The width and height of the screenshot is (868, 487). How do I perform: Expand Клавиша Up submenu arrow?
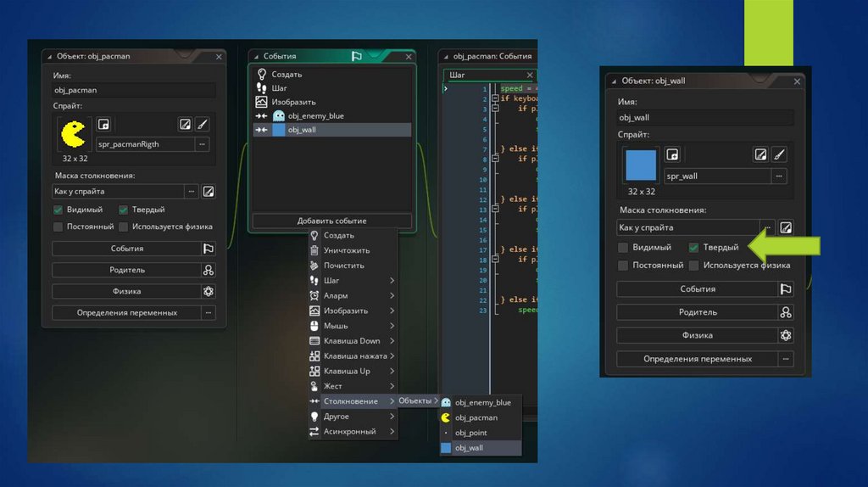392,371
